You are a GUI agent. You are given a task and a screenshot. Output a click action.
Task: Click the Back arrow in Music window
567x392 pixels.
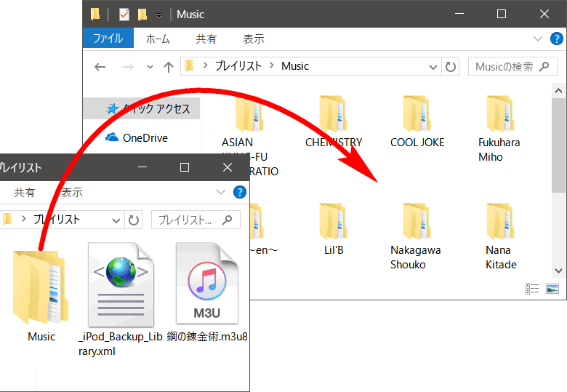[100, 67]
